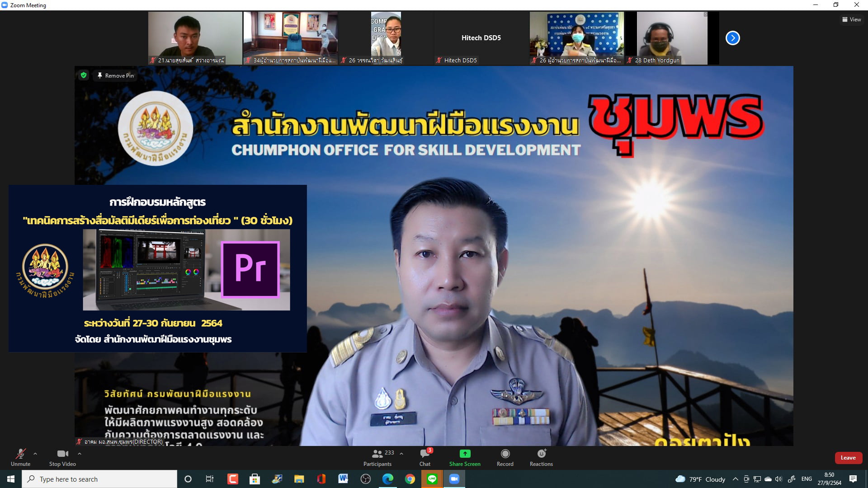Switch ENG input language
Screen dimensions: 868x488
(807, 479)
